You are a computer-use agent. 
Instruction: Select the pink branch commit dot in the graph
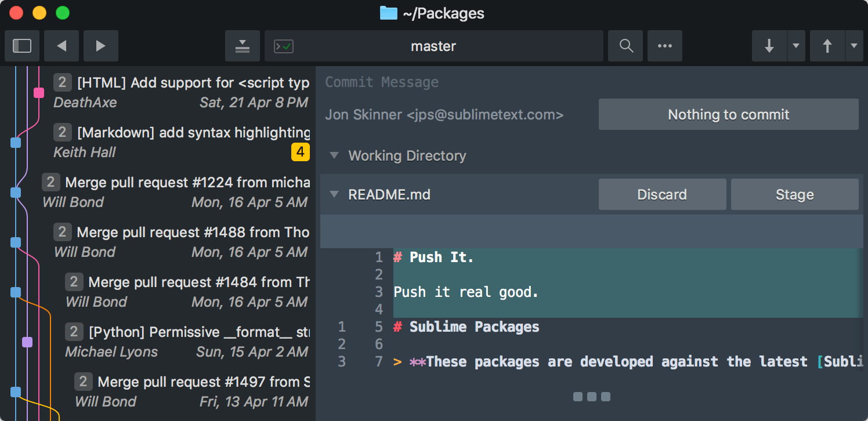click(38, 92)
